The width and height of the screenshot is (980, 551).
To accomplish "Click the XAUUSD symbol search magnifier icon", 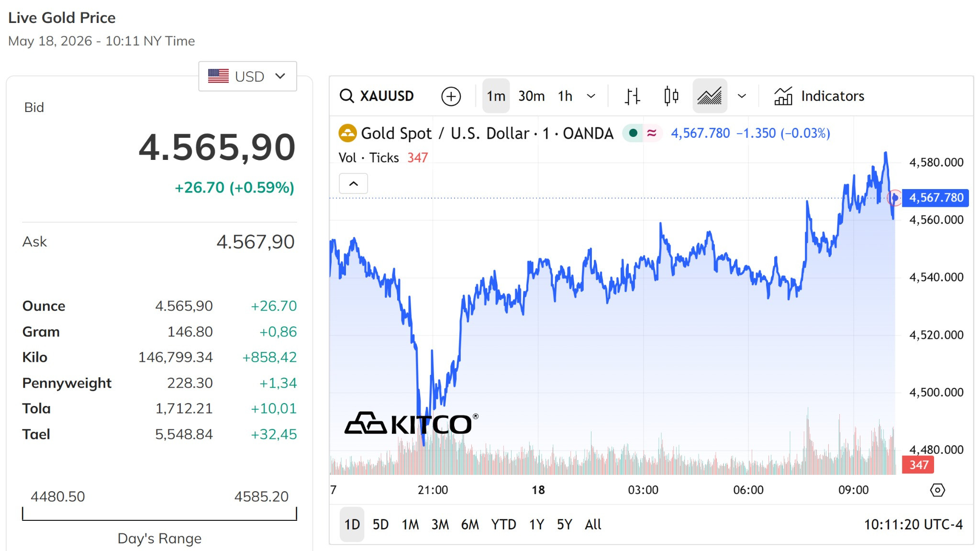I will (x=346, y=96).
